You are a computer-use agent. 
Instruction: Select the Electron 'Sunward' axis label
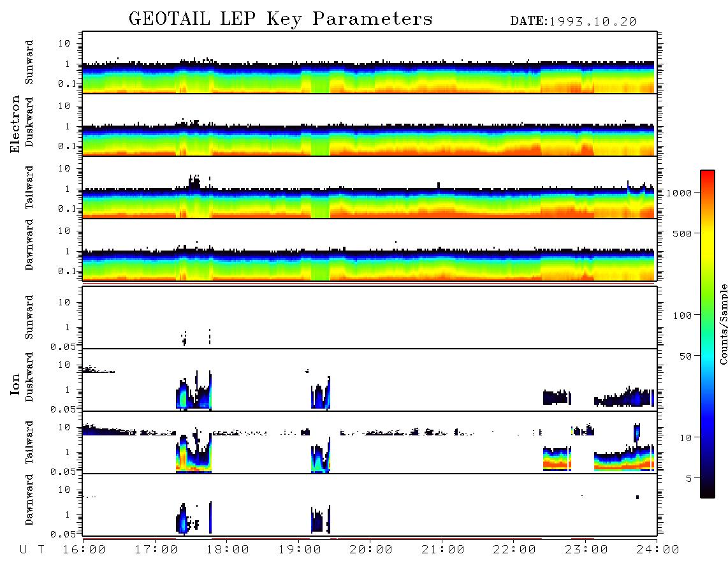[29, 62]
